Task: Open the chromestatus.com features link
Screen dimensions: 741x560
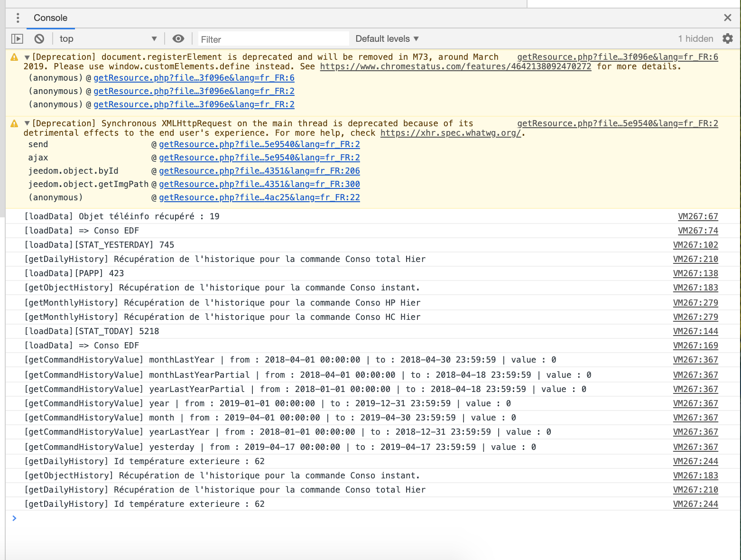Action: tap(455, 66)
